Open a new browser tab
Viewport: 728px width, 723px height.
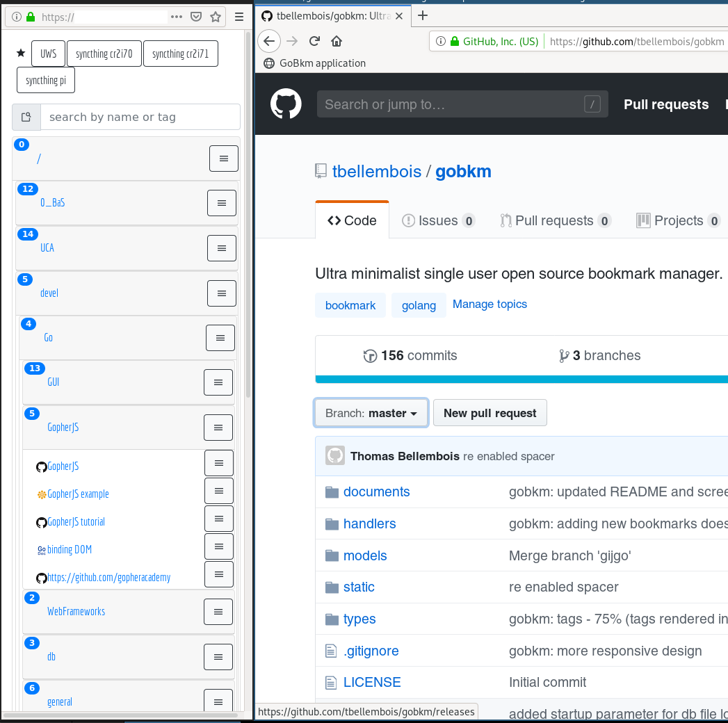pyautogui.click(x=423, y=16)
